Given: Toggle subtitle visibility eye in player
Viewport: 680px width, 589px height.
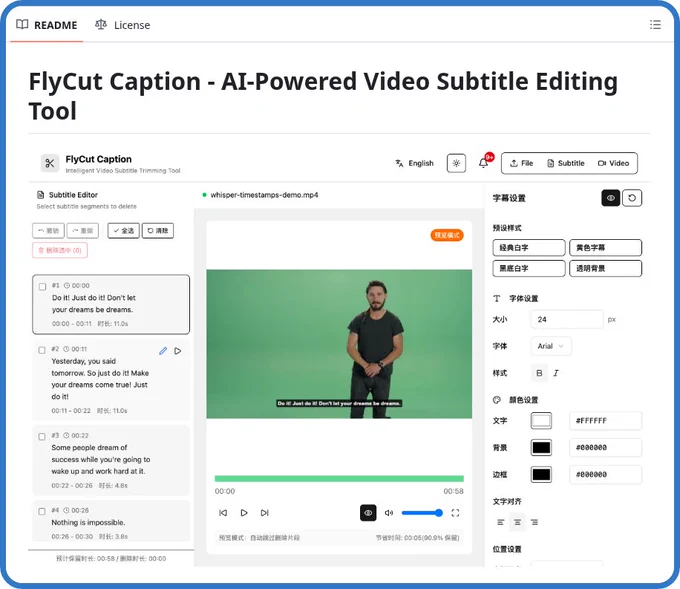Looking at the screenshot, I should tap(368, 513).
